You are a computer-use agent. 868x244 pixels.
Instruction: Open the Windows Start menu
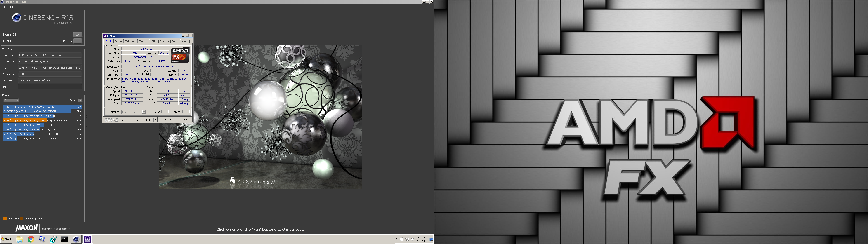point(6,239)
